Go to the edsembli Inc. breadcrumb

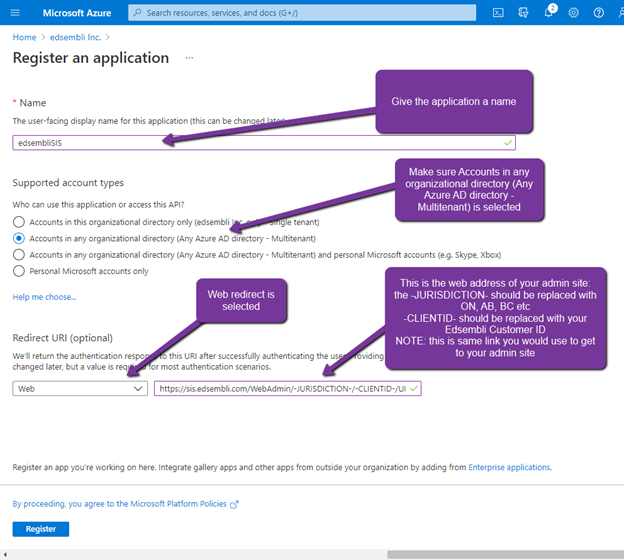(75, 37)
